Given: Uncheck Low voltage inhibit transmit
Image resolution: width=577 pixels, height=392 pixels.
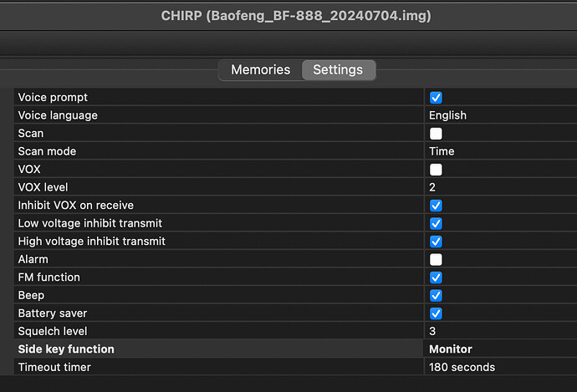Looking at the screenshot, I should point(436,223).
